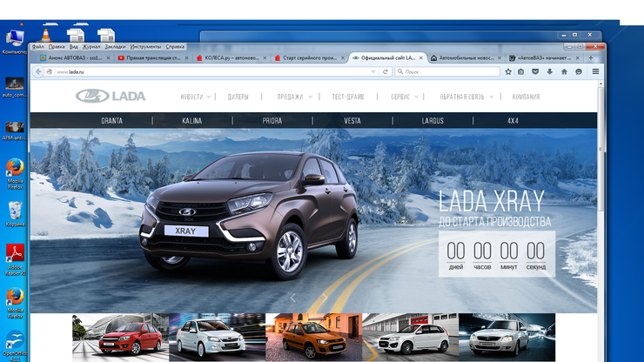
Task: Close the КОЛЕСА.ру tab
Action: tap(265, 58)
